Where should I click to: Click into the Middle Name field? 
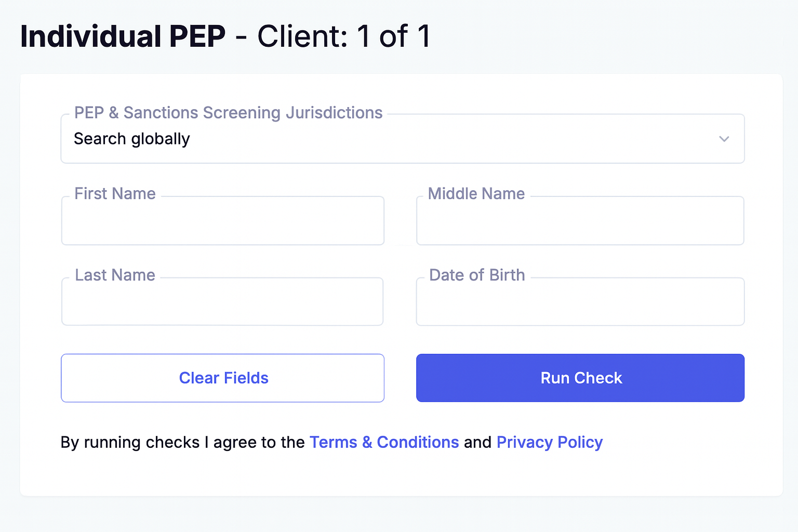pyautogui.click(x=580, y=221)
